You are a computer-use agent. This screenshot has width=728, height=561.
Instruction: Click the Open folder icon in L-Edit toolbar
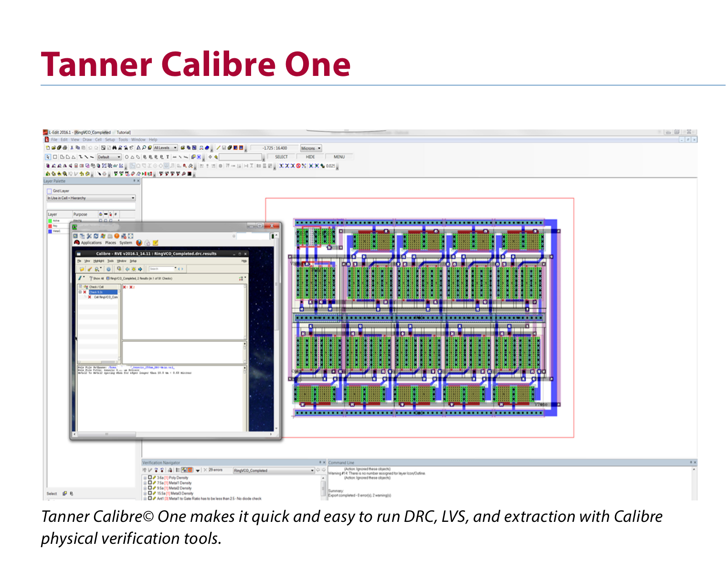click(x=53, y=148)
